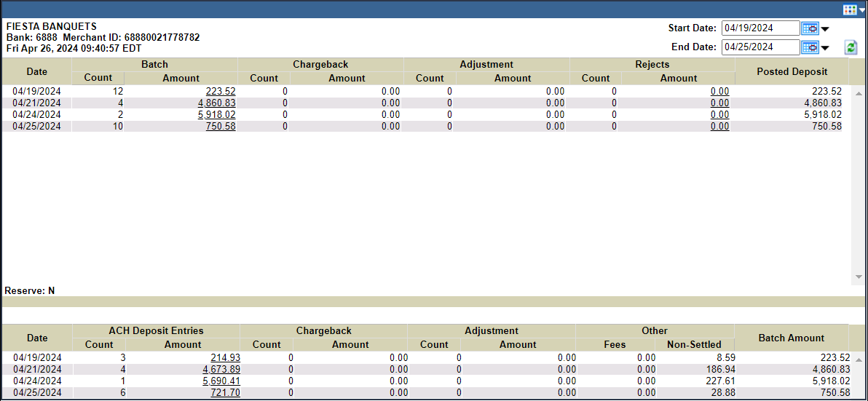Open batch amount 223.52 for 04/19/2024
Viewport: 868px width, 401px height.
[x=221, y=92]
